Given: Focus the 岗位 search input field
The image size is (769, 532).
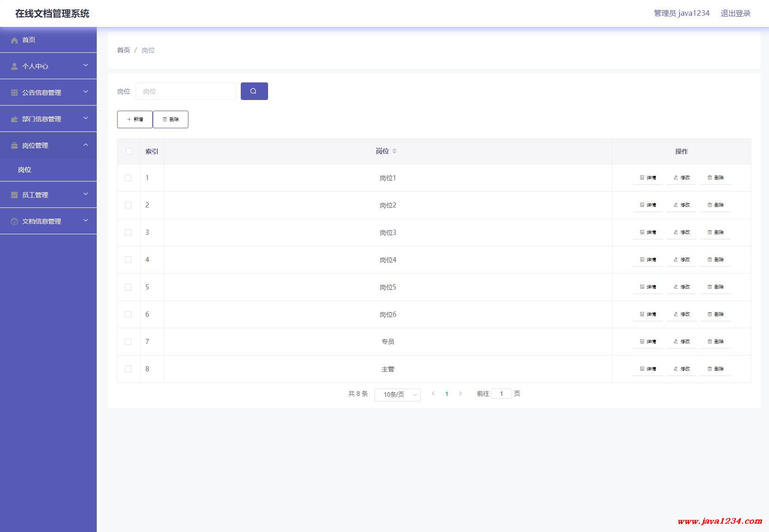Looking at the screenshot, I should (186, 91).
